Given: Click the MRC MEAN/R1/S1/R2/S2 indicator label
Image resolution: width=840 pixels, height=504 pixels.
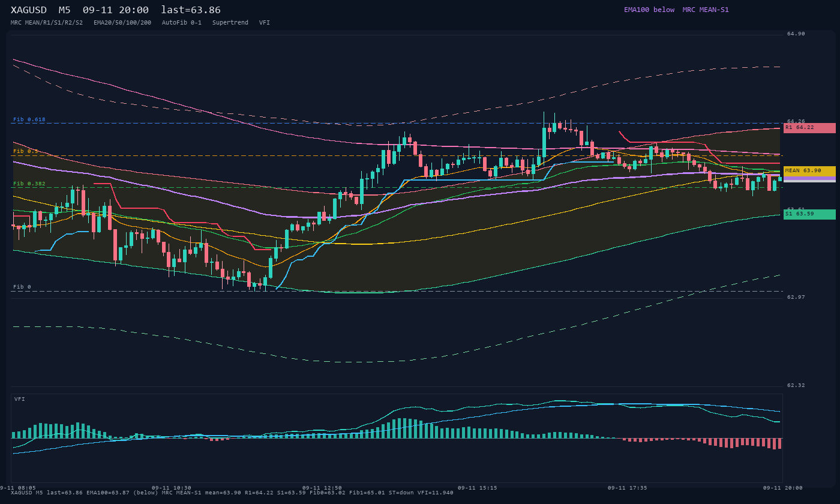Looking at the screenshot, I should (47, 22).
